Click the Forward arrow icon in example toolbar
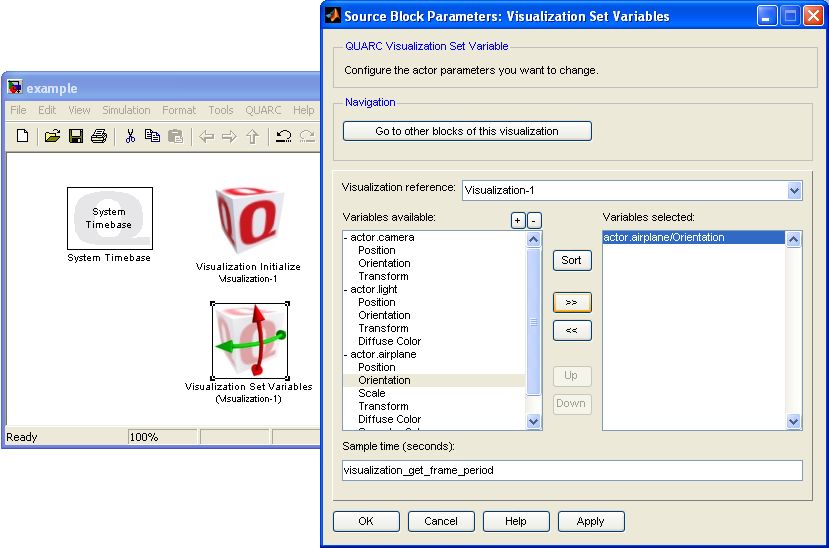The height and width of the screenshot is (548, 829). pos(229,137)
